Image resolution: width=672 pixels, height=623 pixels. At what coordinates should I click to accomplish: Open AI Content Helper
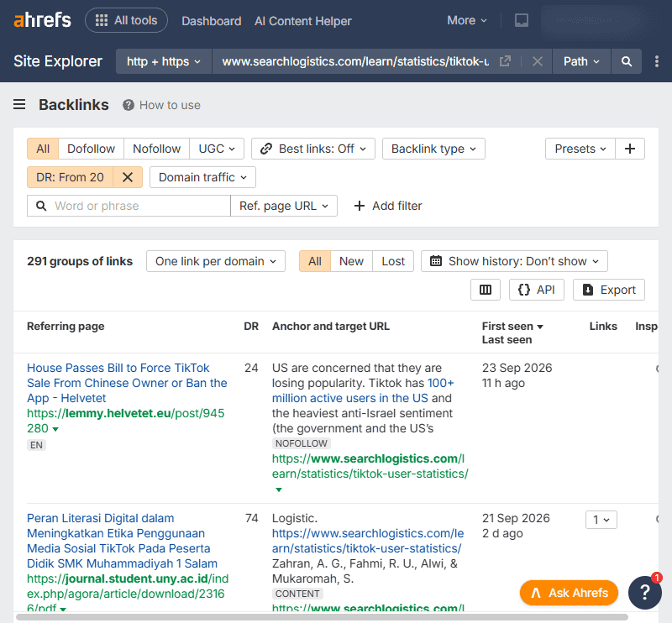tap(303, 20)
